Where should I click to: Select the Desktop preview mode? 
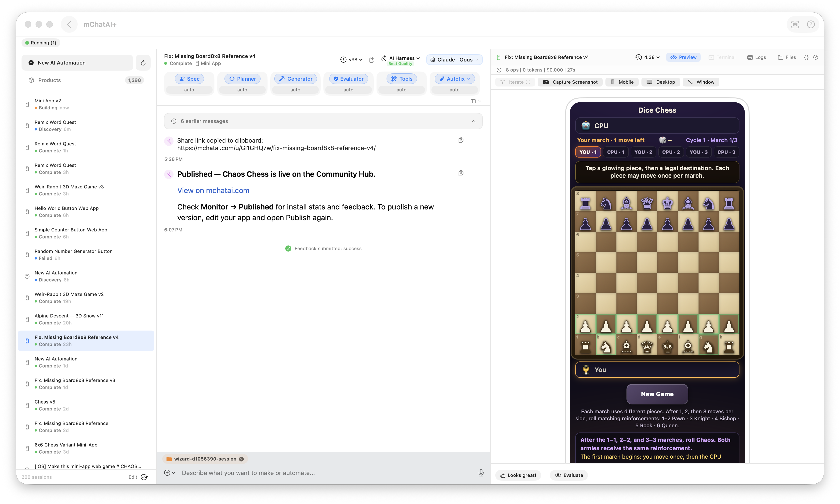(661, 82)
